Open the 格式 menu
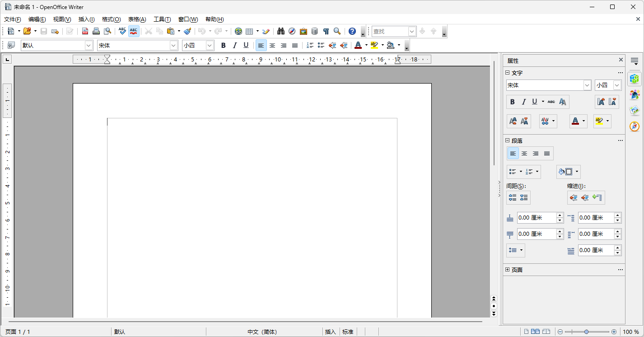 click(112, 19)
